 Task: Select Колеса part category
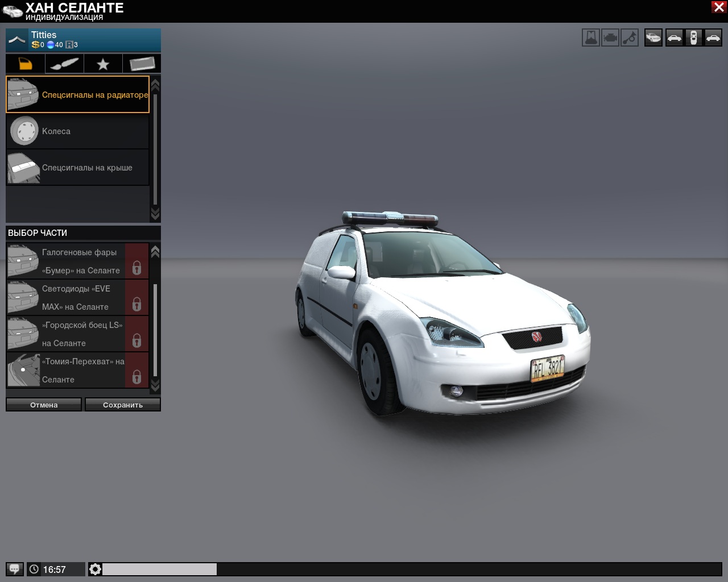point(78,131)
